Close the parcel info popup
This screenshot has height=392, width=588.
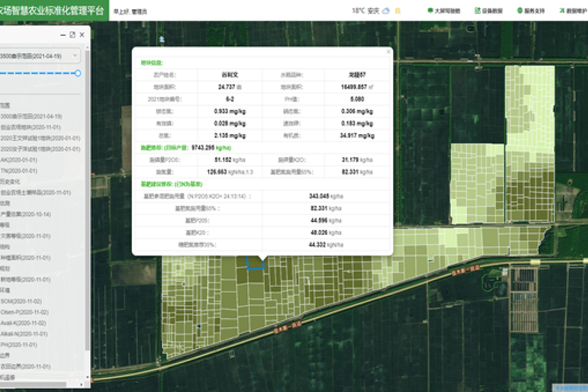click(389, 51)
